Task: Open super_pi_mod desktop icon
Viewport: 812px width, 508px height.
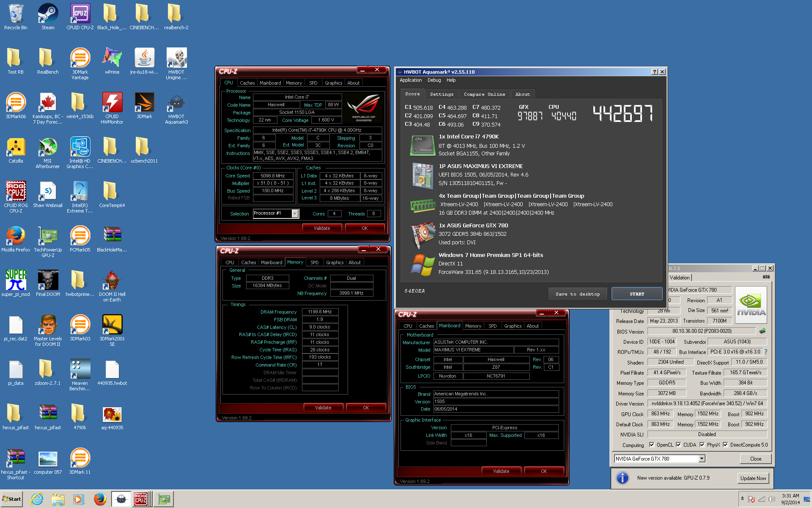Action: pyautogui.click(x=16, y=284)
